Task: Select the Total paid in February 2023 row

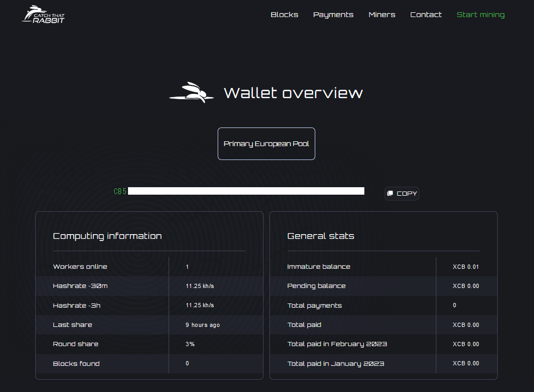Action: (x=337, y=345)
